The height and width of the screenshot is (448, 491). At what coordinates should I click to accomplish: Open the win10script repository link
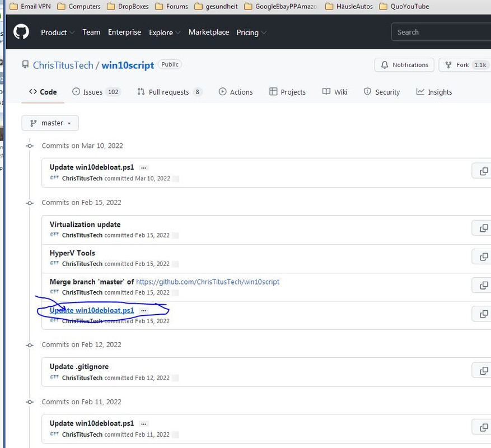(x=128, y=65)
